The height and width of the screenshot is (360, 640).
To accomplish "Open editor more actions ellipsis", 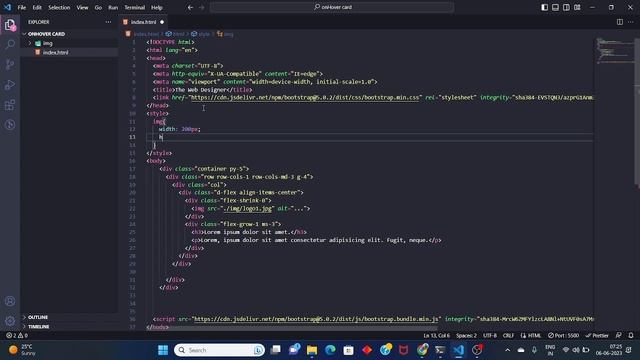I will [631, 22].
